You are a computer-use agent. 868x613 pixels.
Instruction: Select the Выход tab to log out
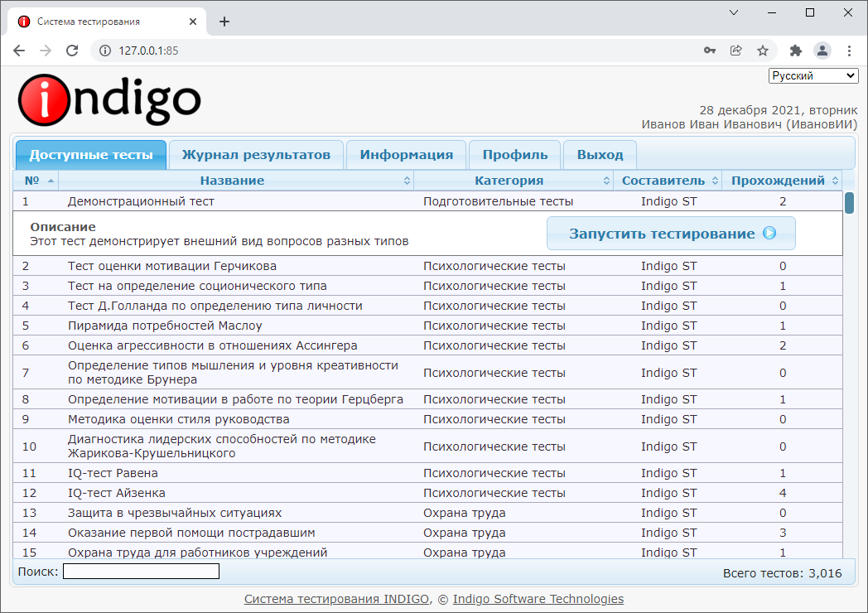600,155
